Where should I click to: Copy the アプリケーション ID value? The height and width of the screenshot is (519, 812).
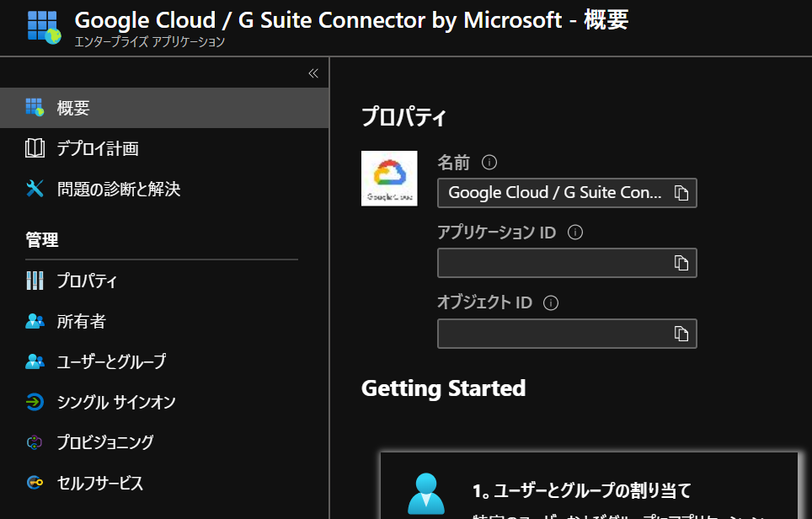pos(681,263)
